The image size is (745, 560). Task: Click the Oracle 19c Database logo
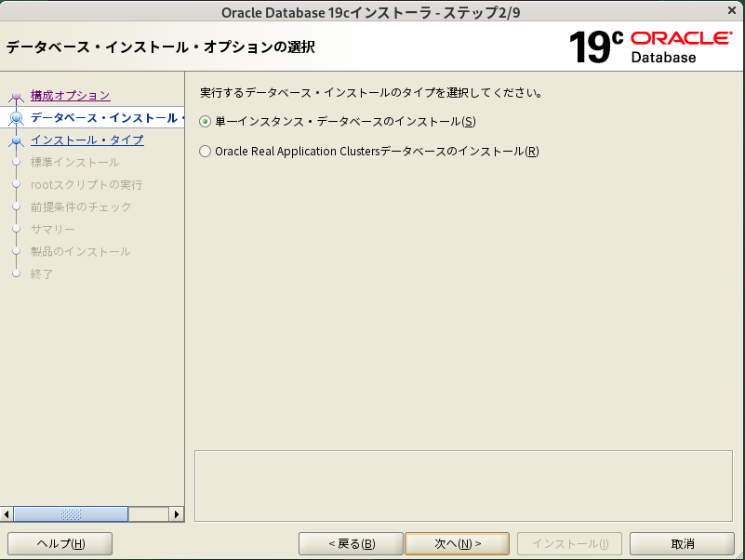click(x=650, y=47)
